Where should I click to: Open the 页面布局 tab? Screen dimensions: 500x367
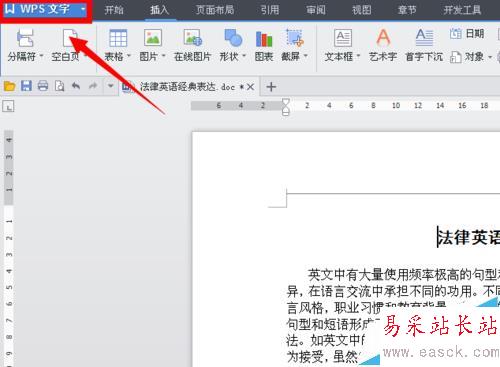(215, 10)
